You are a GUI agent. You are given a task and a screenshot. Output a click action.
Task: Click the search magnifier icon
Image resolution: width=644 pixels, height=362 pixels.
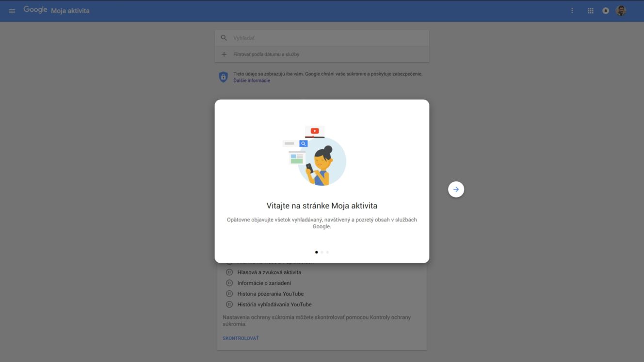click(224, 38)
